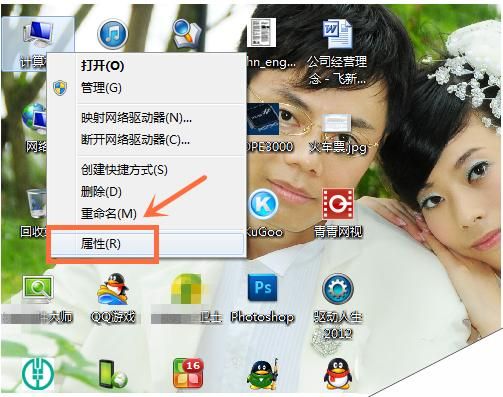503x397 pixels.
Task: Open 属性(R) from the context menu
Action: tap(147, 244)
